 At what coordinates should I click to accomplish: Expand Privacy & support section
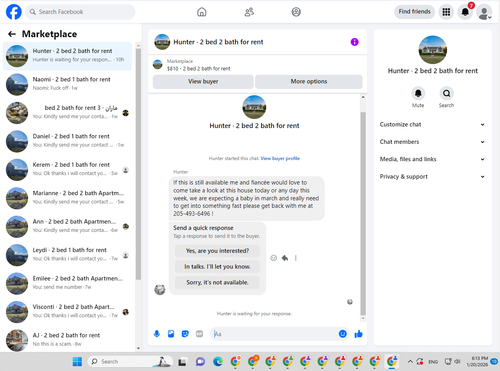(432, 177)
